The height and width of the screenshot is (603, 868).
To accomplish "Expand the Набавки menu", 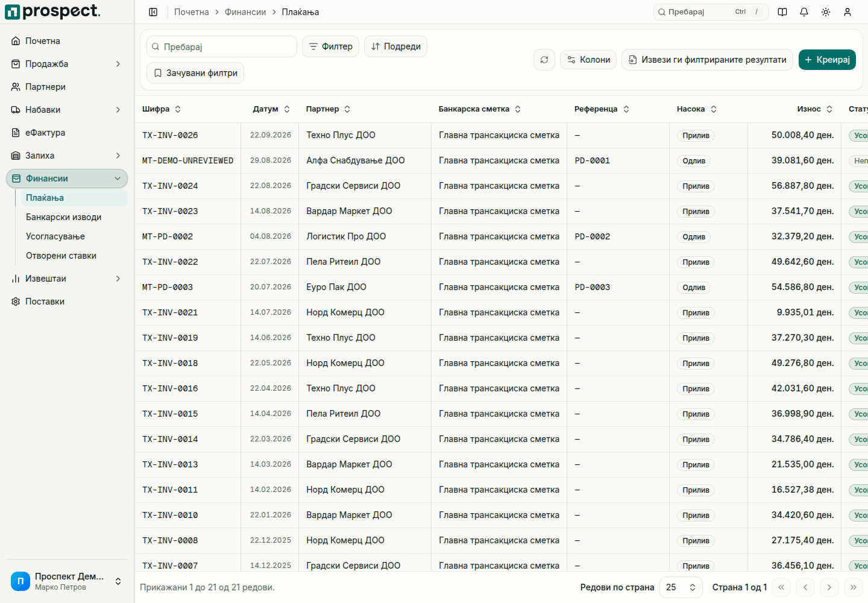I will (x=67, y=110).
